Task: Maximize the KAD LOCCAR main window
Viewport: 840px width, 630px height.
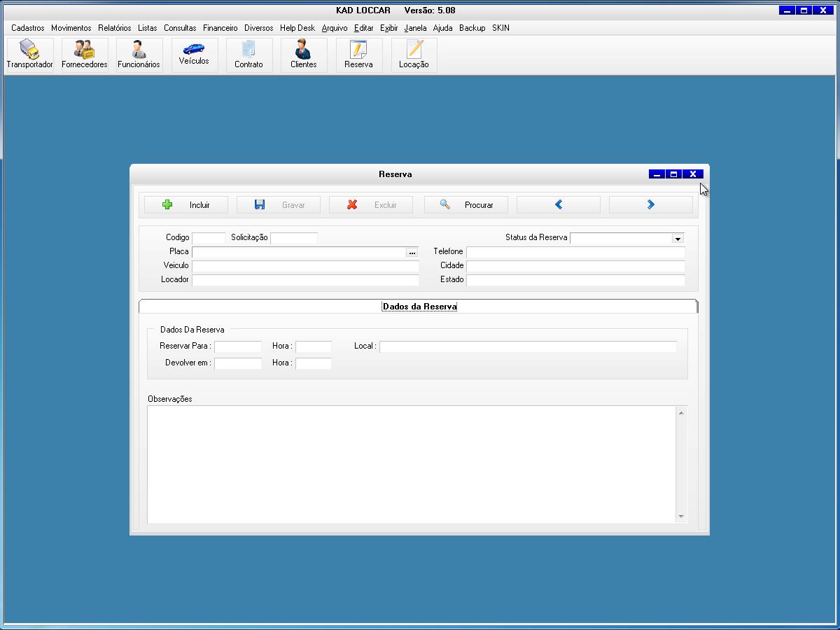Action: coord(804,10)
